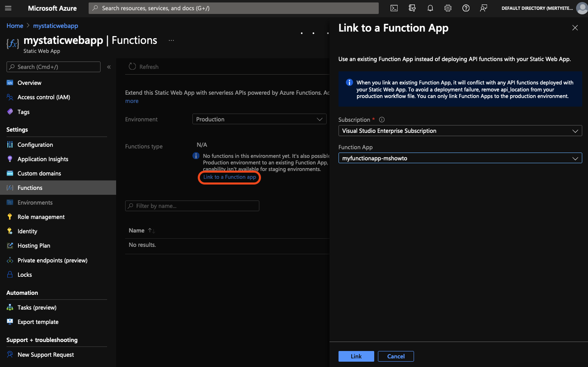Go to Home breadcrumb
Viewport: 588px width, 367px height.
click(x=15, y=26)
